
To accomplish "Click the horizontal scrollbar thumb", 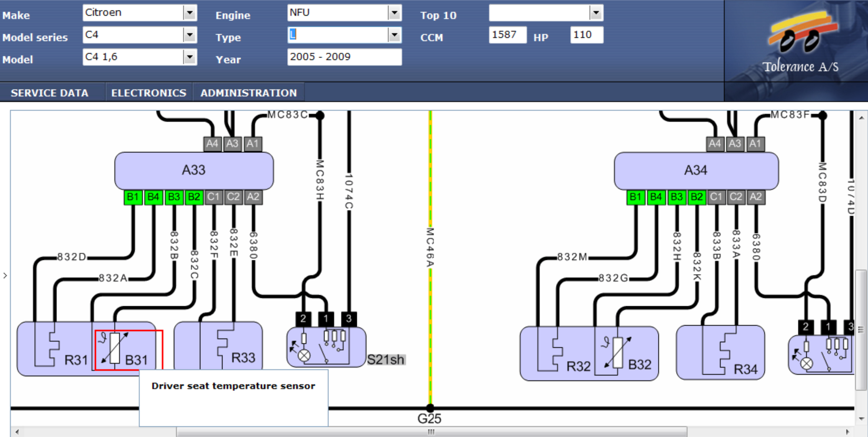I will [432, 432].
